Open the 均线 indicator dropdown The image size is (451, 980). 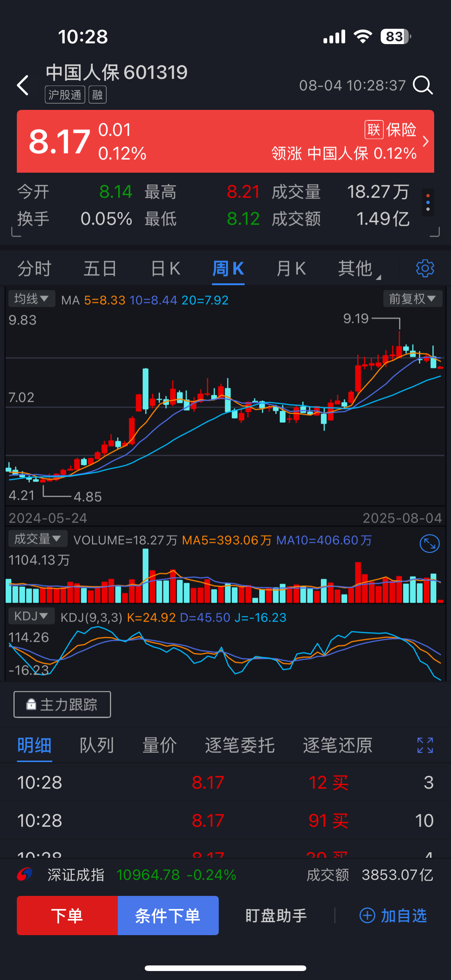32,299
